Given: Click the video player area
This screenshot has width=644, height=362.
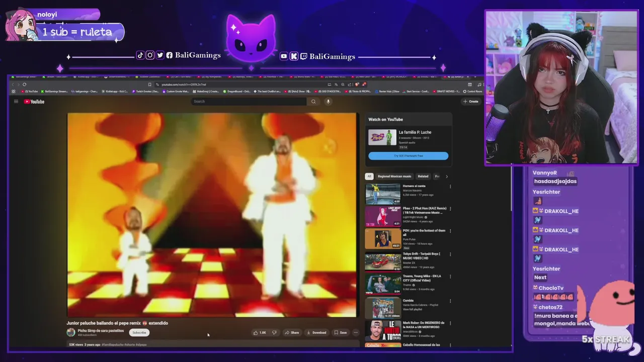Looking at the screenshot, I should click(212, 215).
